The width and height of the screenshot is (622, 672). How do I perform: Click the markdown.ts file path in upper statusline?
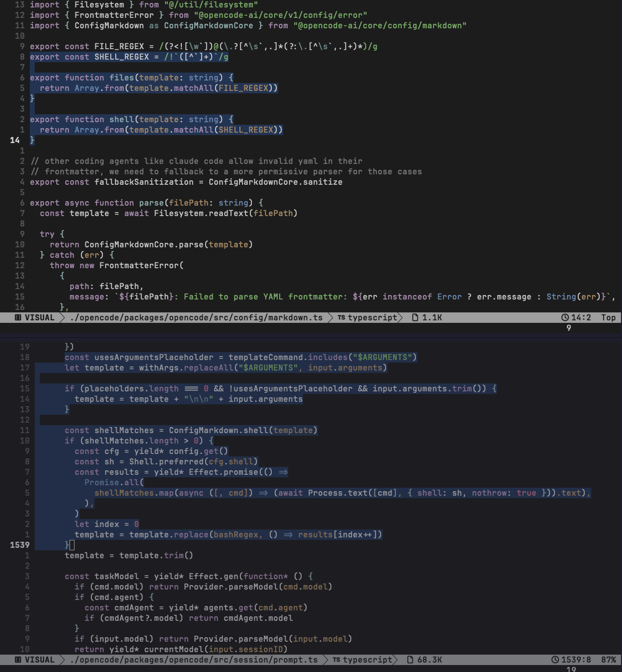[x=196, y=317]
